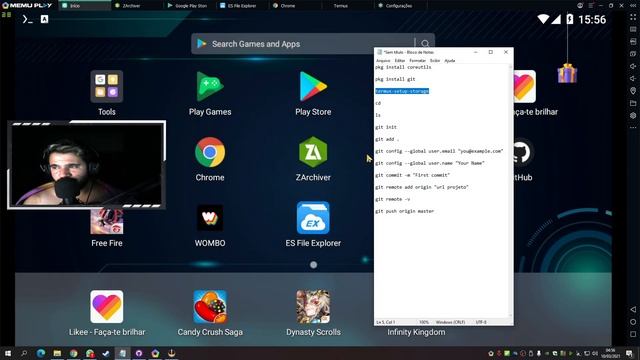The height and width of the screenshot is (360, 640).
Task: Open the Play Store app
Action: [x=313, y=87]
